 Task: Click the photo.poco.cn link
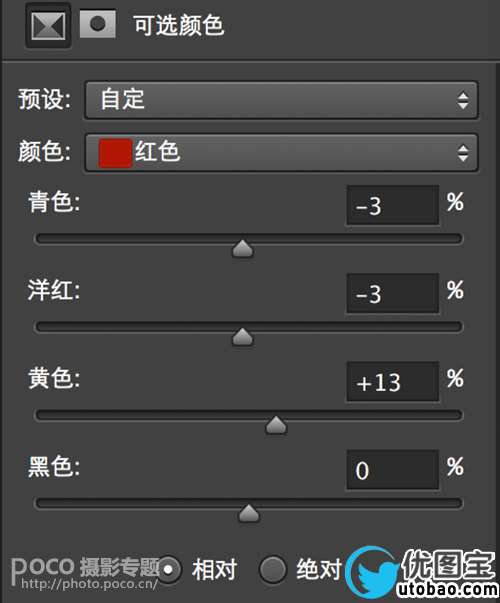pyautogui.click(x=89, y=584)
